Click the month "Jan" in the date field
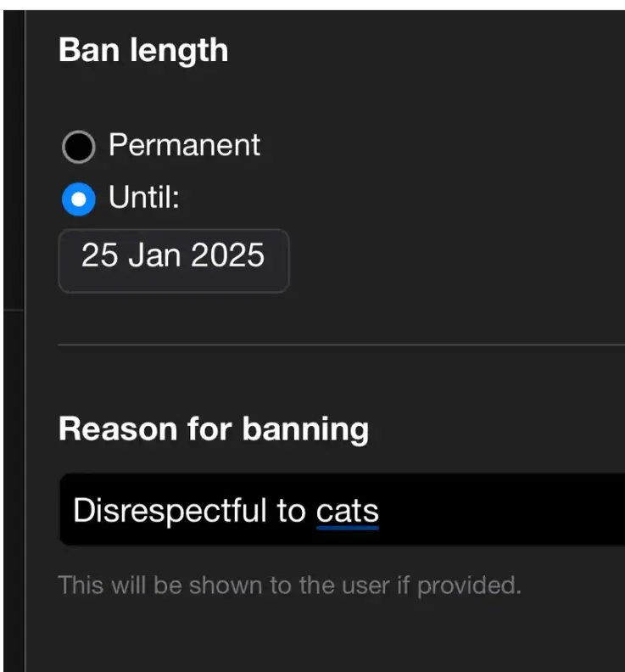The image size is (625, 672). click(x=150, y=256)
